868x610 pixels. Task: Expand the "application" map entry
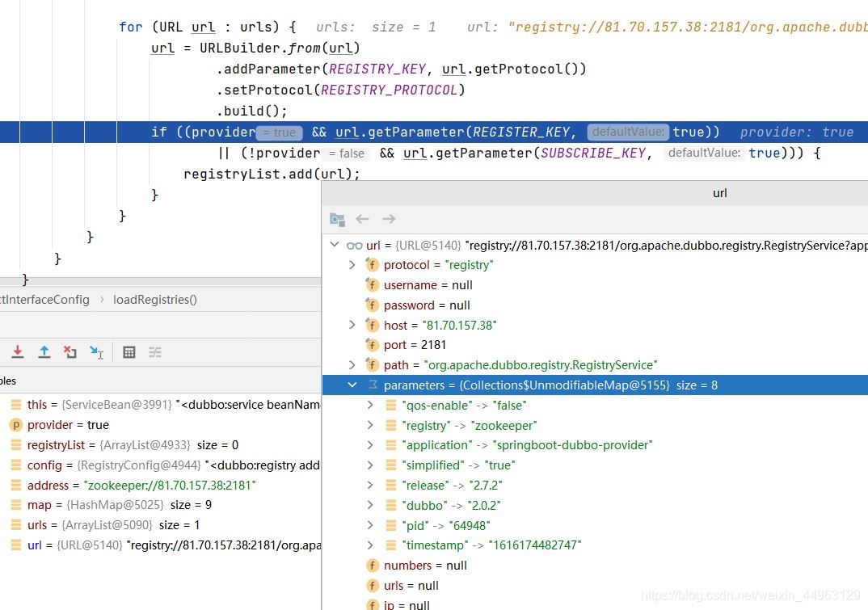[x=370, y=445]
